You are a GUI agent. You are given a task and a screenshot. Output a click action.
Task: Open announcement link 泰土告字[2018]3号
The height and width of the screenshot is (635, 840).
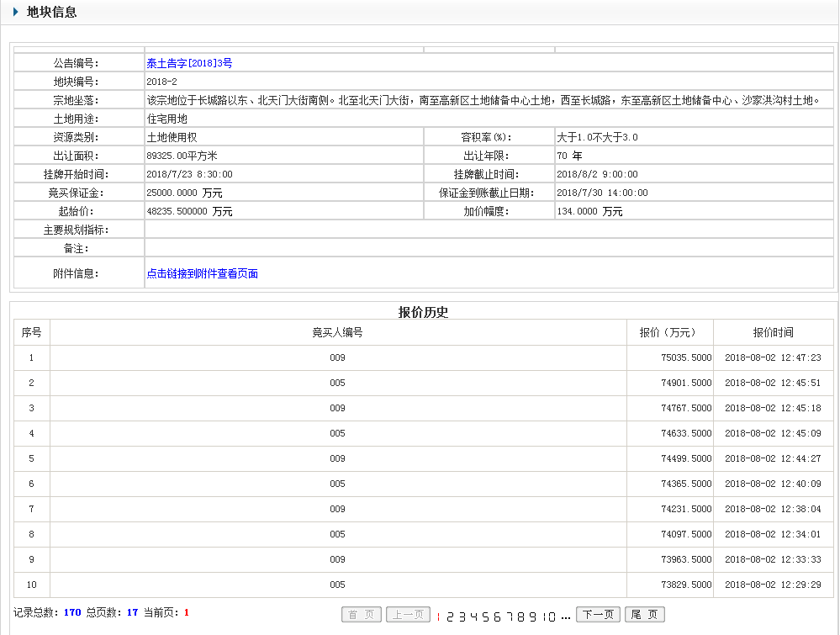pyautogui.click(x=189, y=63)
